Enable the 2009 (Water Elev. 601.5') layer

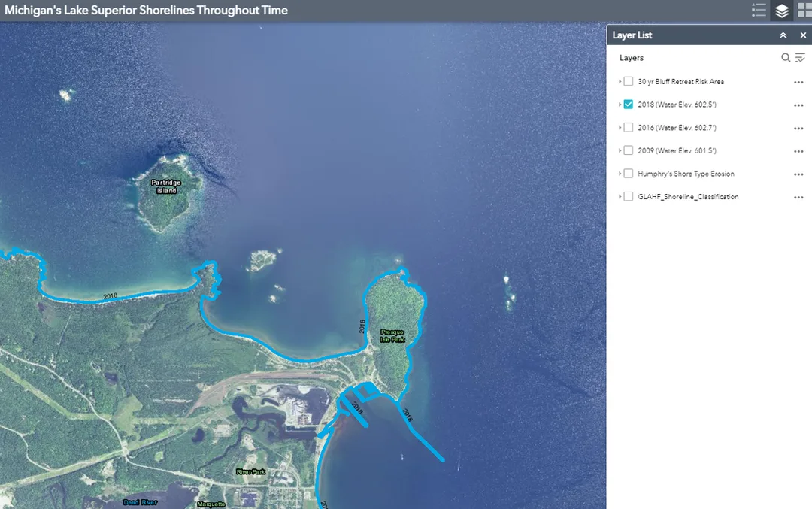pyautogui.click(x=628, y=150)
